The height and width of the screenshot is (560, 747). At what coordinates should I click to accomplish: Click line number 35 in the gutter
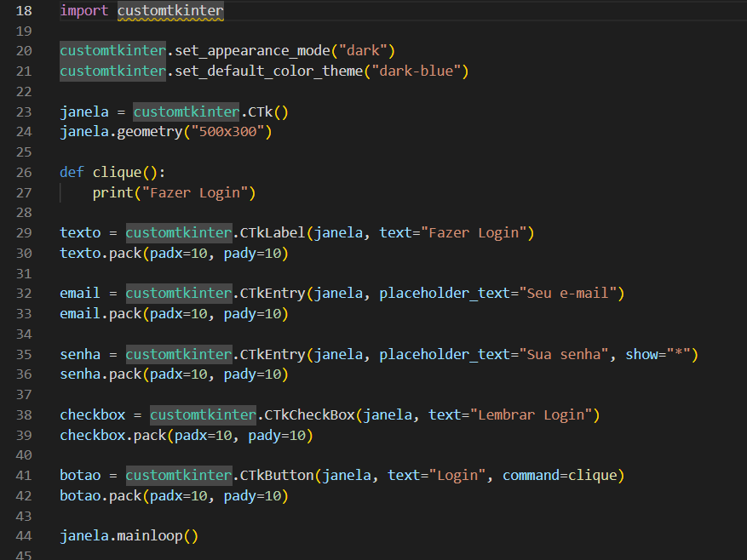click(24, 354)
